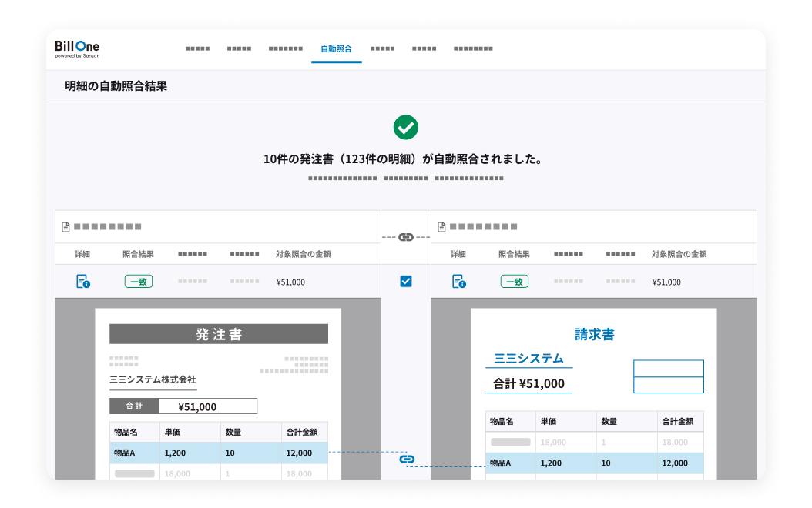Click the file icon in right panel header

(x=441, y=227)
